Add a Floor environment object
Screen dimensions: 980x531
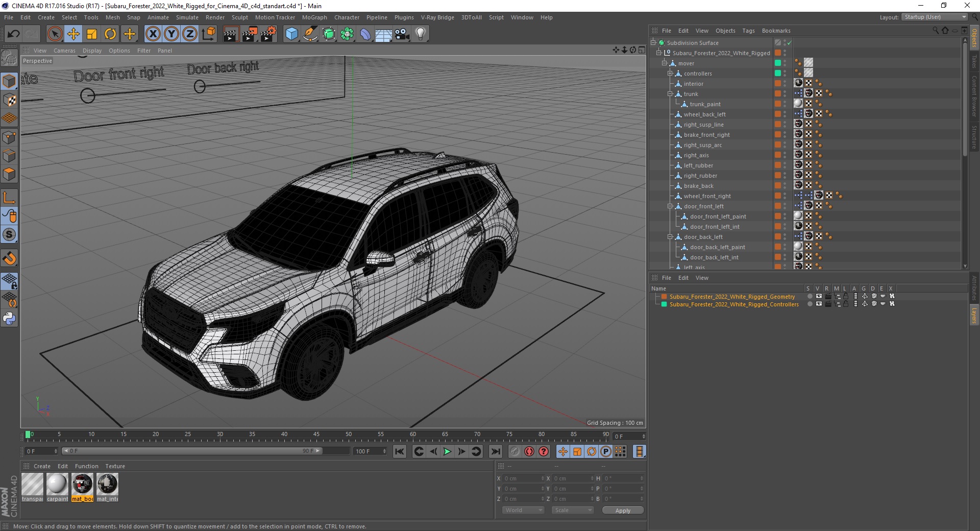point(384,34)
